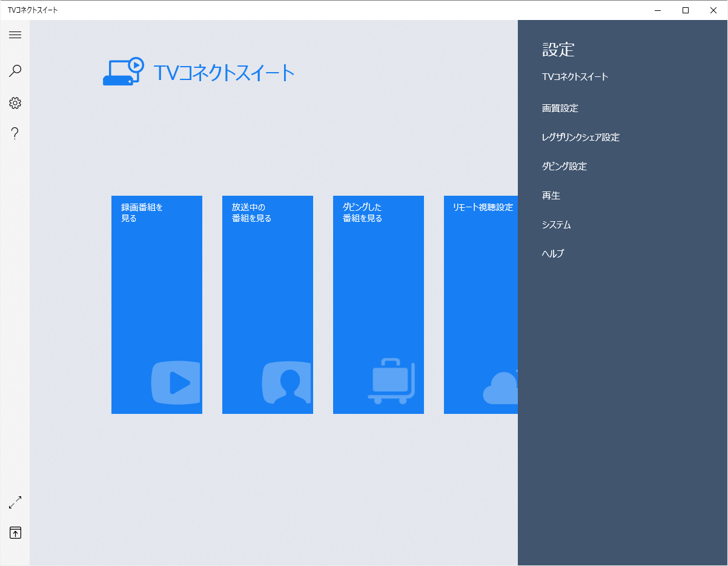The height and width of the screenshot is (566, 728).
Task: Minimize the TVコネクトスイート window
Action: [658, 10]
